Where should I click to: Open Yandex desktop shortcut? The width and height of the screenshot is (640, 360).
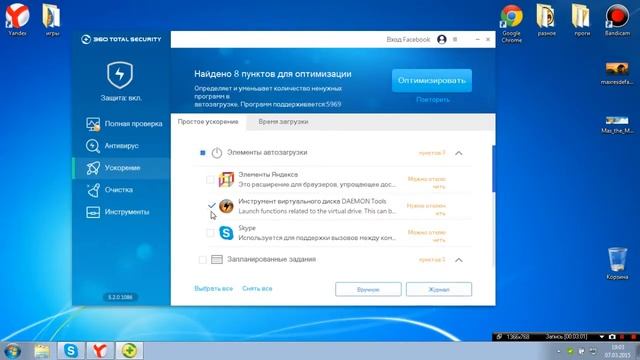pos(18,19)
